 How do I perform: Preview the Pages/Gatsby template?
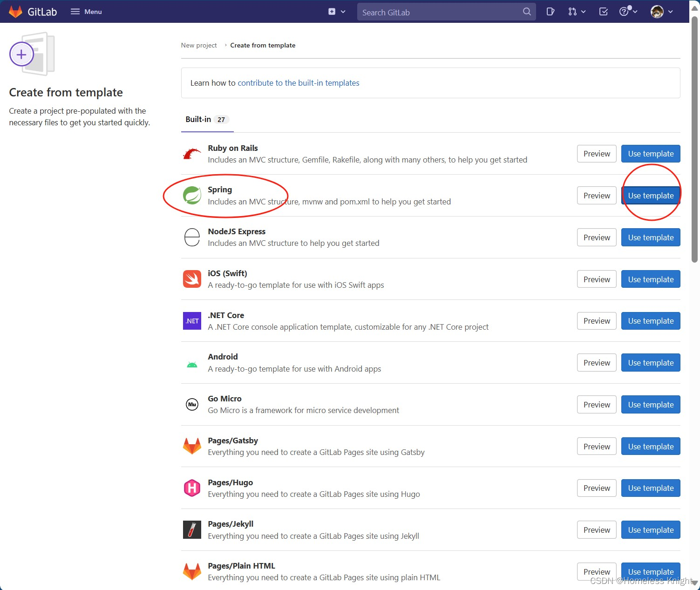(597, 447)
